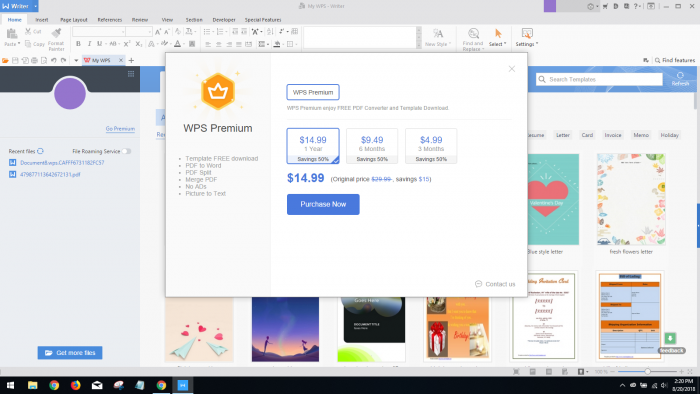This screenshot has height=394, width=700.
Task: Click the Windows Start button
Action: point(11,385)
